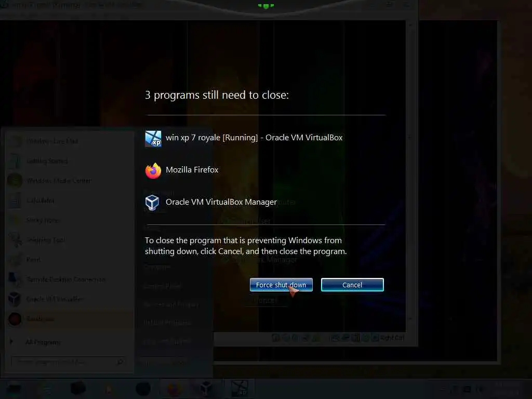Click the Force shut down button
532x399 pixels.
pos(281,285)
